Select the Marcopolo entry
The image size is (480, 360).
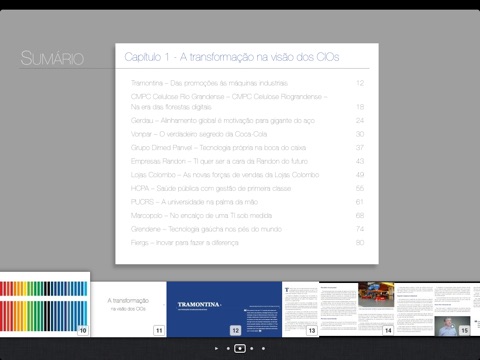[x=247, y=216]
